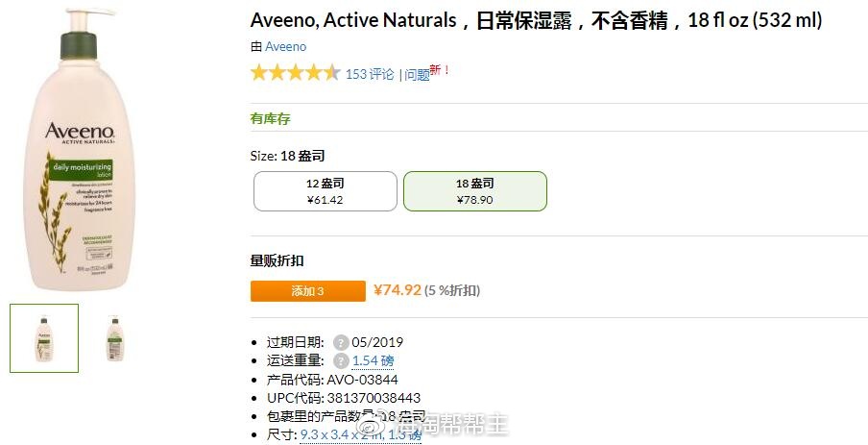Click the 1.54 磅 shipping weight link
868x445 pixels.
pyautogui.click(x=374, y=360)
